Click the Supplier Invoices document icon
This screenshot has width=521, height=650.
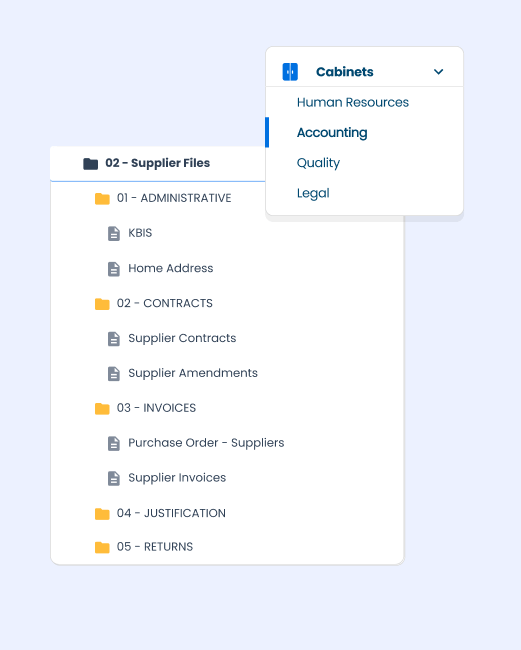coord(114,478)
